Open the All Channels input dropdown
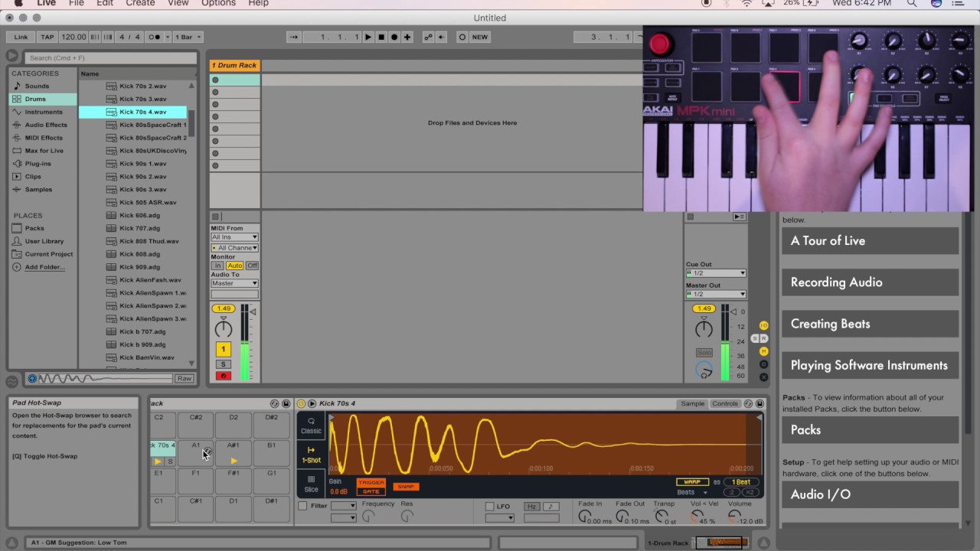This screenshot has height=551, width=980. [x=234, y=248]
